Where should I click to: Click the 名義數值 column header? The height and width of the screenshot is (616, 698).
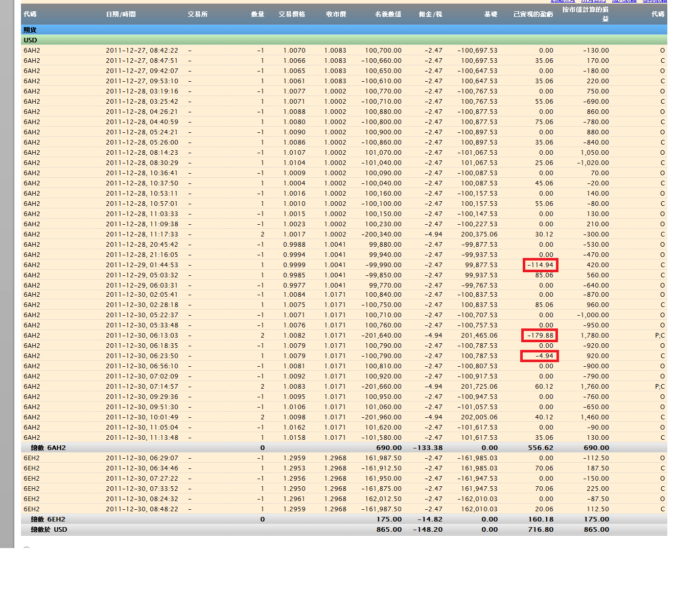[388, 14]
